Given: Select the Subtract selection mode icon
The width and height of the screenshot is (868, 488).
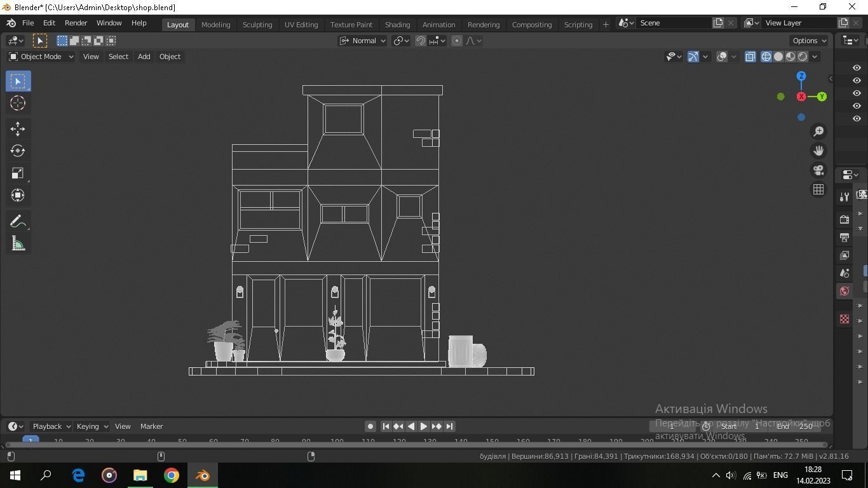Looking at the screenshot, I should [x=86, y=41].
